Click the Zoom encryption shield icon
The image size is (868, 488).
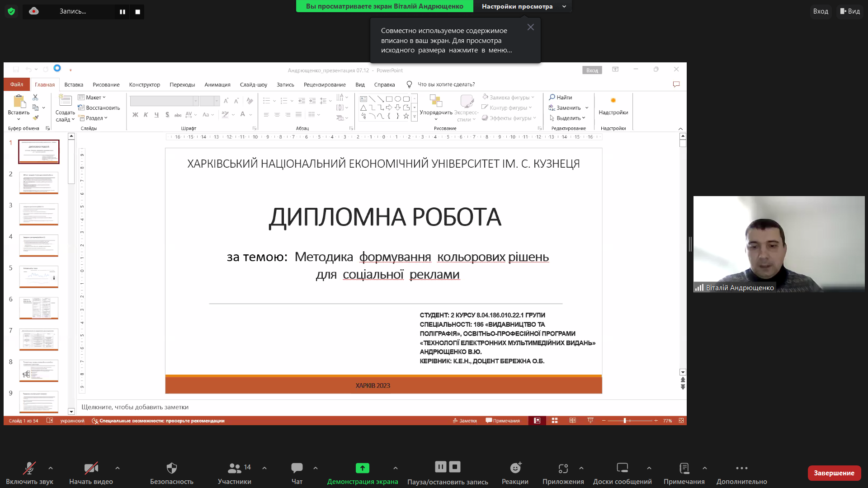coord(11,11)
